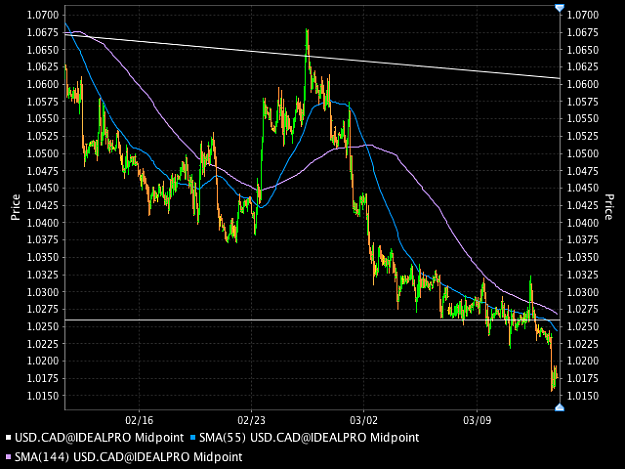Click the 1.0600 label on left axis
Screen dimensions: 625x469
point(43,84)
